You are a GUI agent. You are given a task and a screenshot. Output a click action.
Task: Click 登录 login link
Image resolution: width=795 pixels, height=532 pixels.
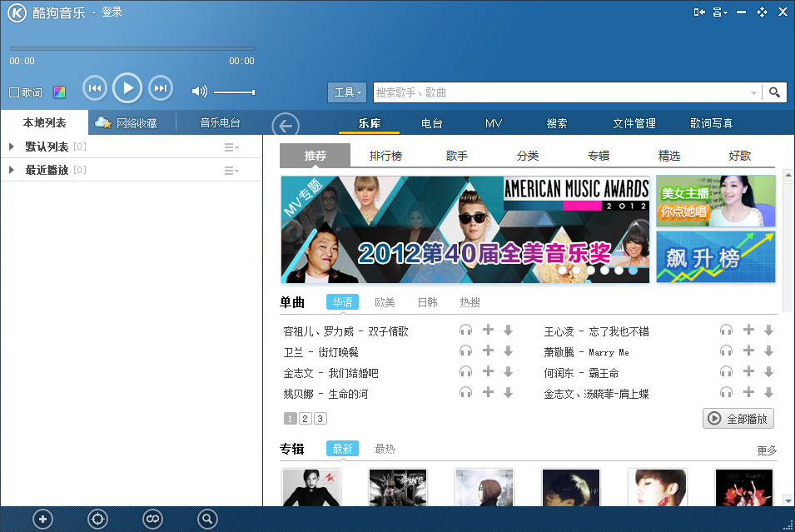[x=112, y=12]
